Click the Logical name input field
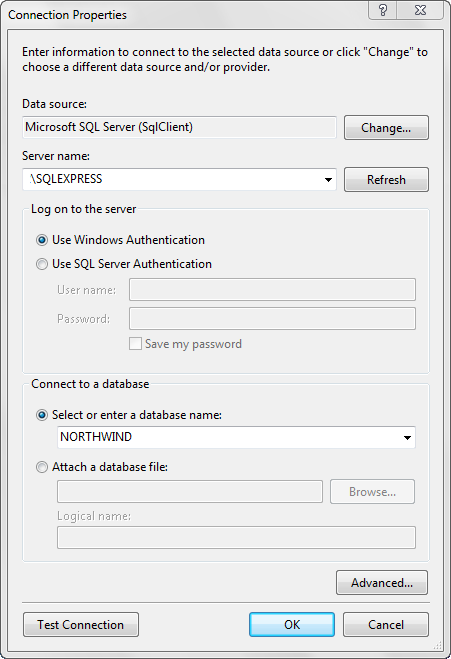Image resolution: width=451 pixels, height=659 pixels. pos(236,538)
